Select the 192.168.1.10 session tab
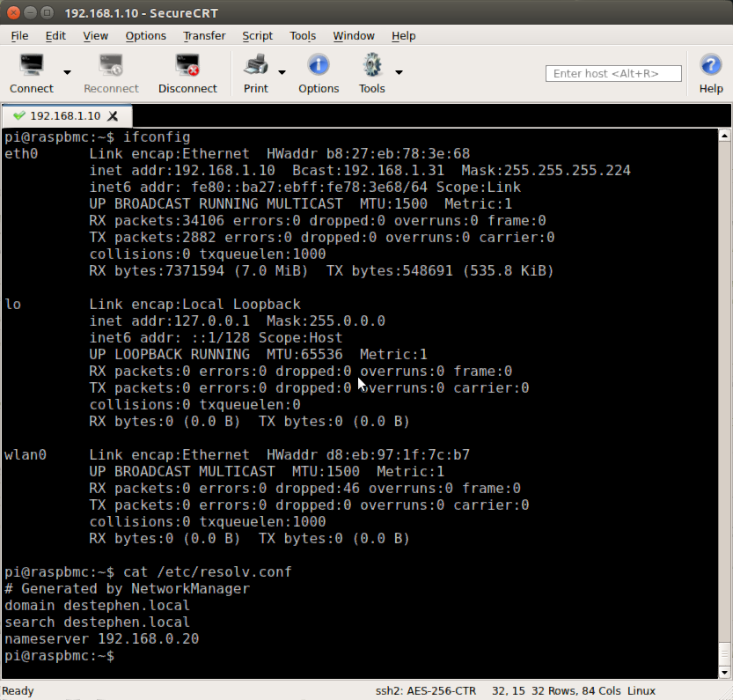The width and height of the screenshot is (733, 700). (x=67, y=116)
